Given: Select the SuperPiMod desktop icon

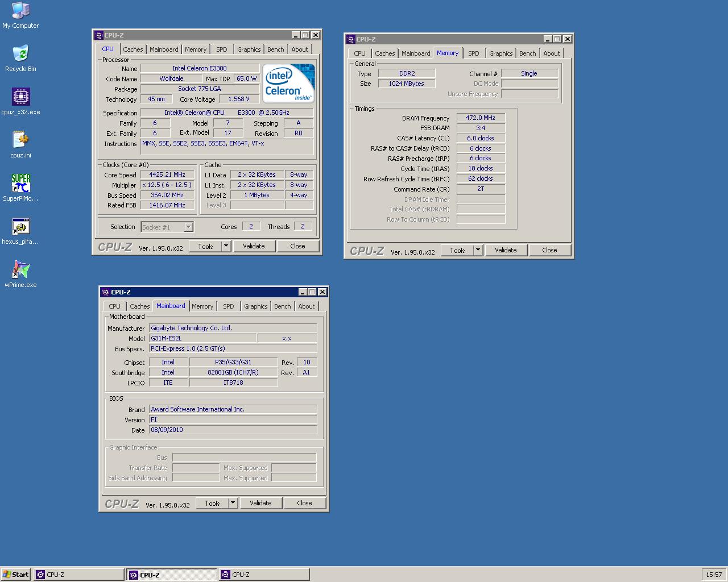Looking at the screenshot, I should [x=20, y=188].
